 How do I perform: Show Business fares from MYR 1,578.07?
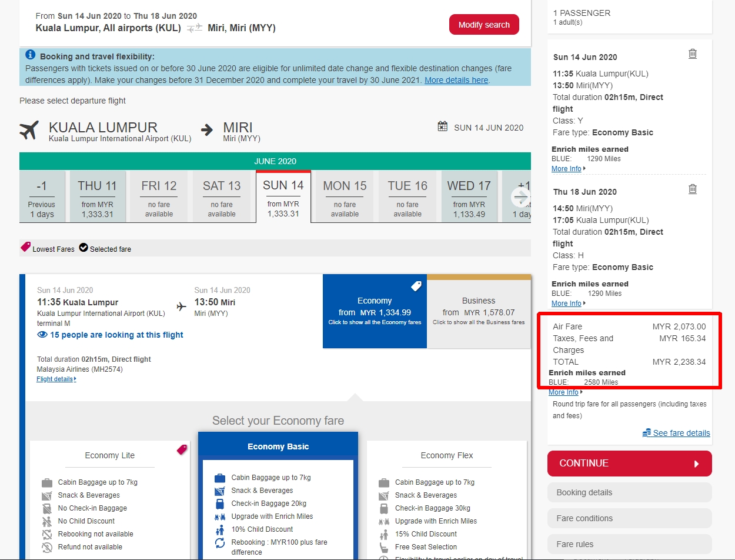click(479, 311)
